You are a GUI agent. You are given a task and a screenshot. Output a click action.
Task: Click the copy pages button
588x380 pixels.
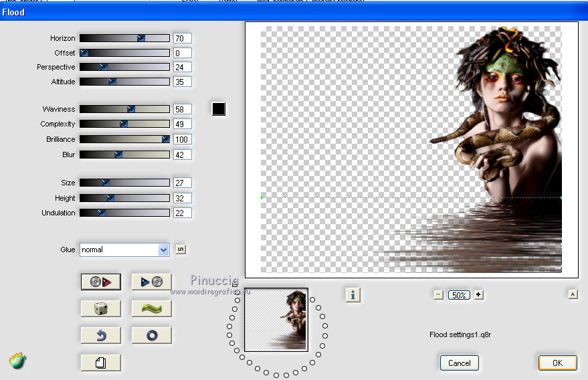pos(101,363)
